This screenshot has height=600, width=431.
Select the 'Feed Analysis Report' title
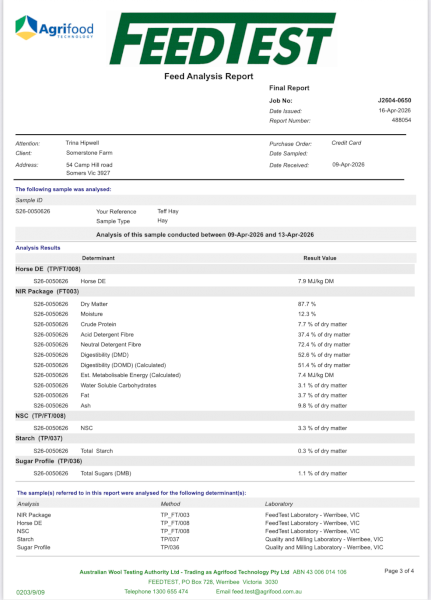click(209, 76)
